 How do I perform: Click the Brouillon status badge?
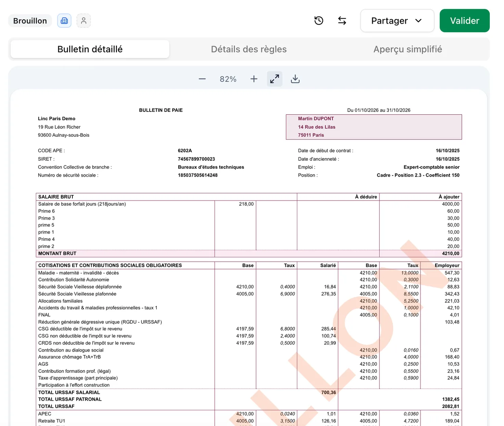point(30,20)
